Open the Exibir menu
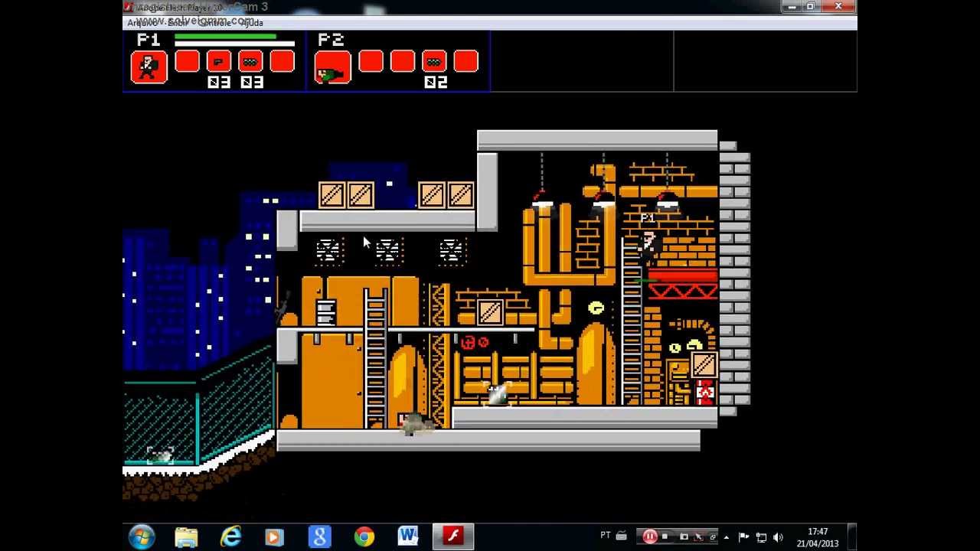This screenshot has height=551, width=980. [177, 23]
